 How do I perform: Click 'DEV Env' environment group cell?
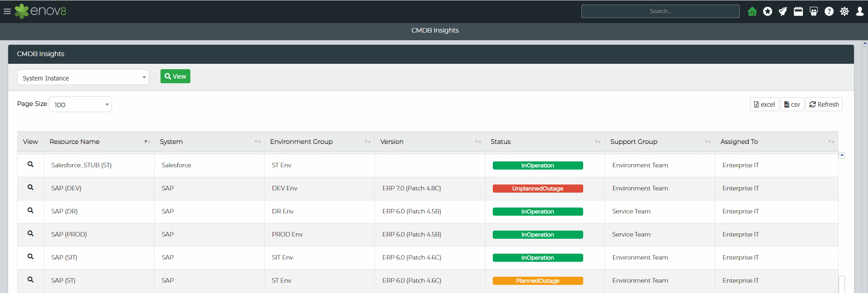[x=285, y=188]
